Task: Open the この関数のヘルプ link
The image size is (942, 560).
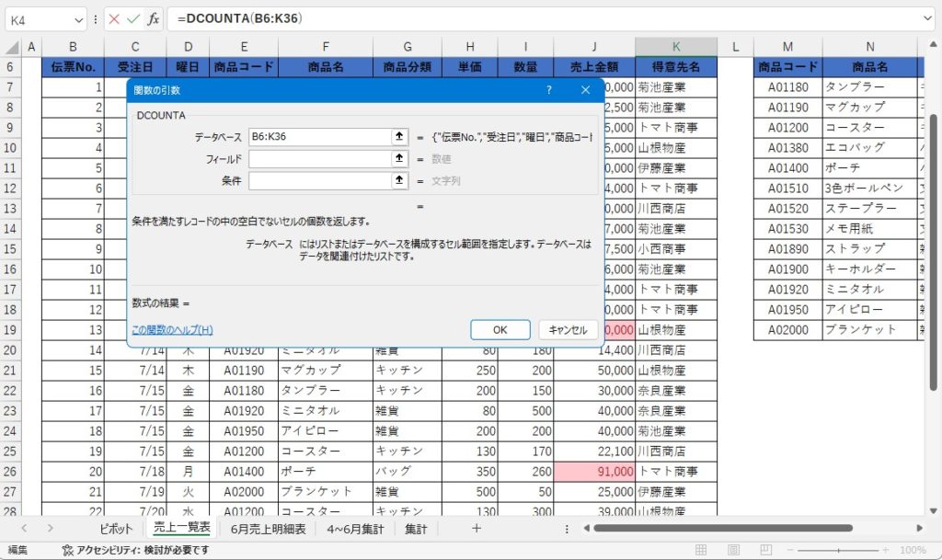Action: (172, 330)
